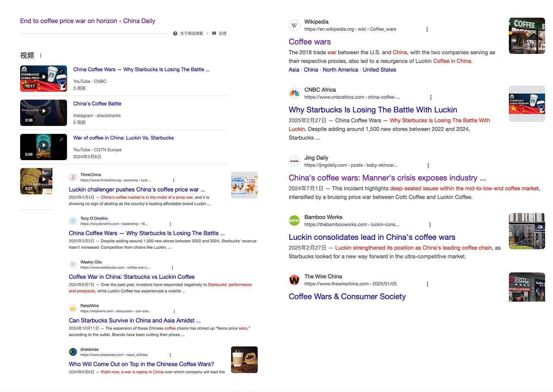
Task: Open the 'North America' section link
Action: click(x=340, y=70)
